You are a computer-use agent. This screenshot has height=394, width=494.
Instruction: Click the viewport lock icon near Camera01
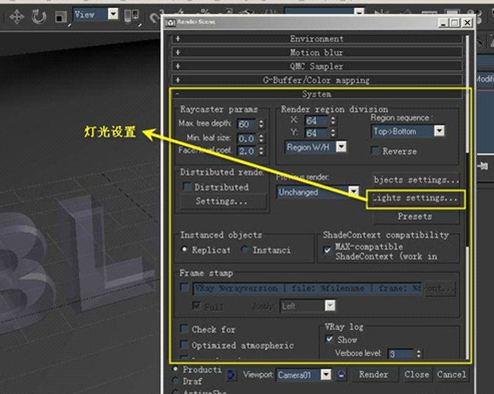(x=341, y=375)
